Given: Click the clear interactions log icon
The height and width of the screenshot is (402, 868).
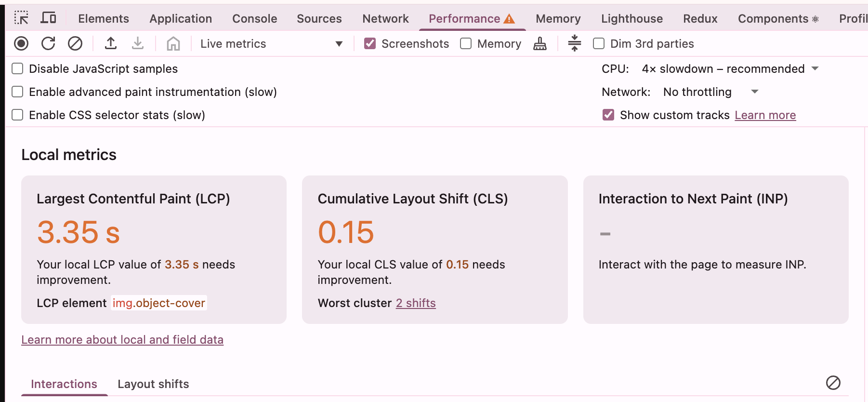Looking at the screenshot, I should coord(833,383).
